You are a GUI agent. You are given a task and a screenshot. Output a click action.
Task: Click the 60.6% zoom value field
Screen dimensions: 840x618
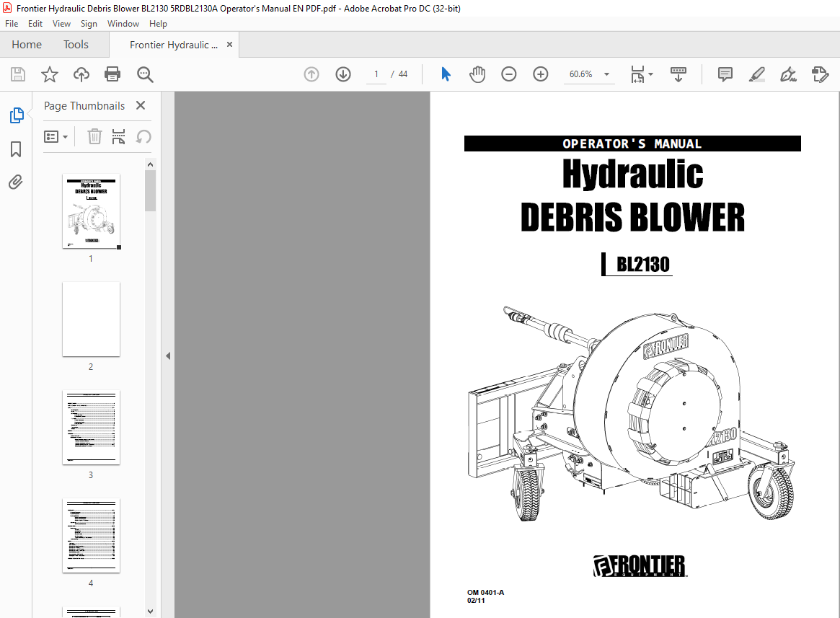click(580, 74)
